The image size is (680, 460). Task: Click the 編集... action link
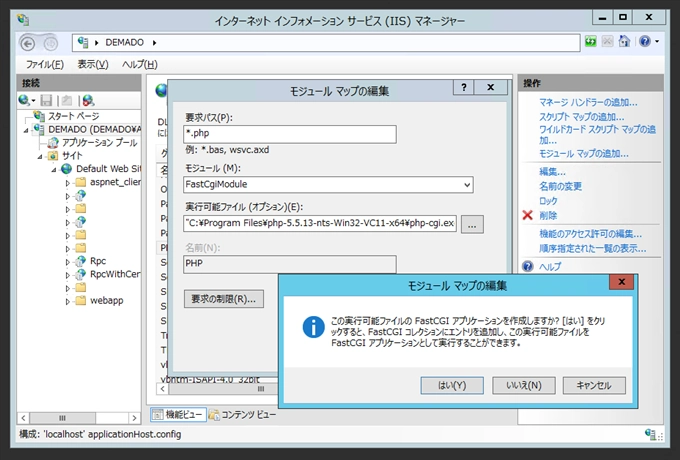coord(552,172)
